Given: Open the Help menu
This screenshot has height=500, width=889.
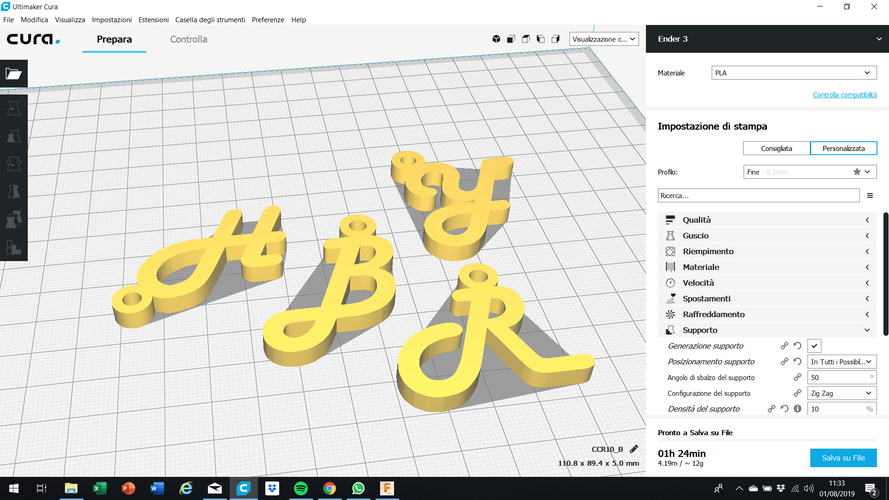Looking at the screenshot, I should [x=298, y=20].
